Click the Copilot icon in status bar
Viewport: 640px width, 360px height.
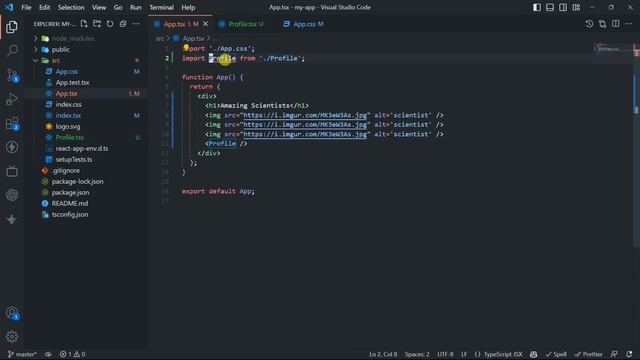(533, 354)
